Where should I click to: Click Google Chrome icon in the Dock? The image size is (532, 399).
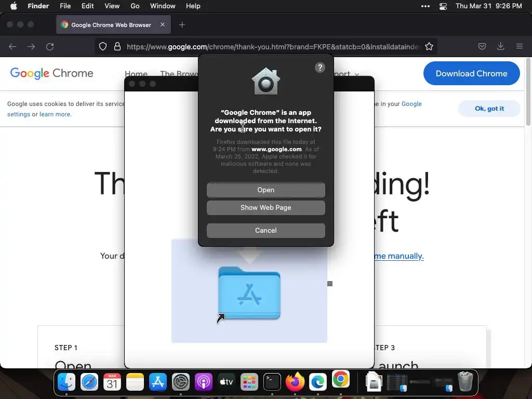tap(341, 379)
